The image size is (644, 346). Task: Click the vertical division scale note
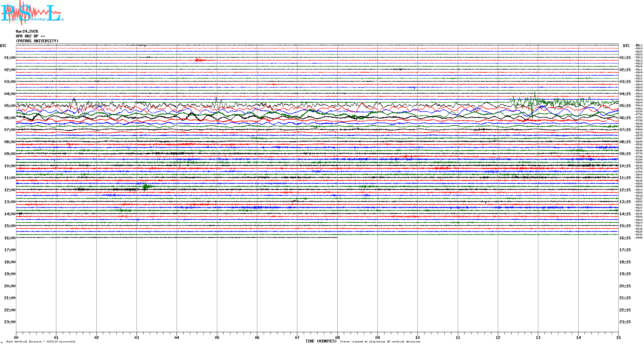point(41,342)
